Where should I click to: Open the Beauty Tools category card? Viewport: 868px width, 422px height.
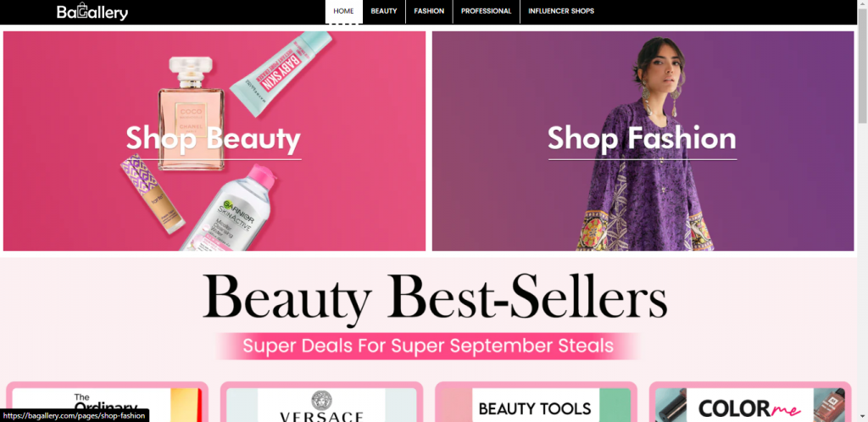pos(536,403)
